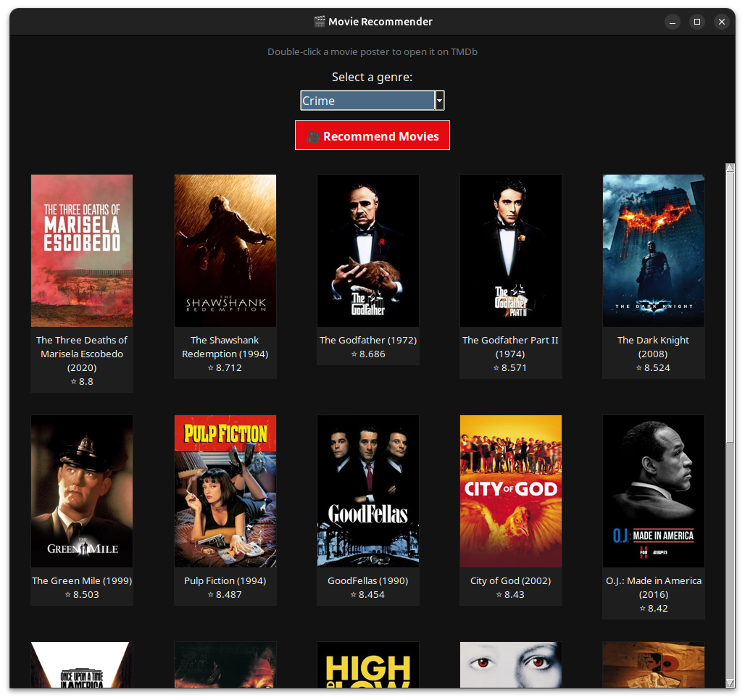Click the 8.8 star rating
Image resolution: width=745 pixels, height=700 pixels.
pyautogui.click(x=82, y=382)
